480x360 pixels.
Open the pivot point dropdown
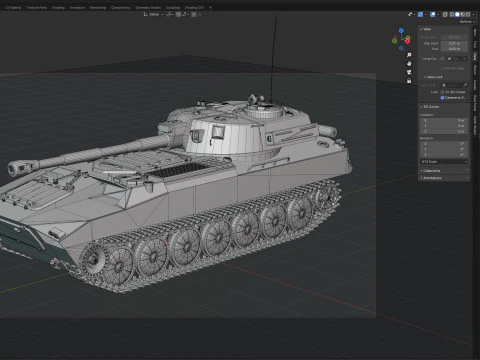click(170, 14)
